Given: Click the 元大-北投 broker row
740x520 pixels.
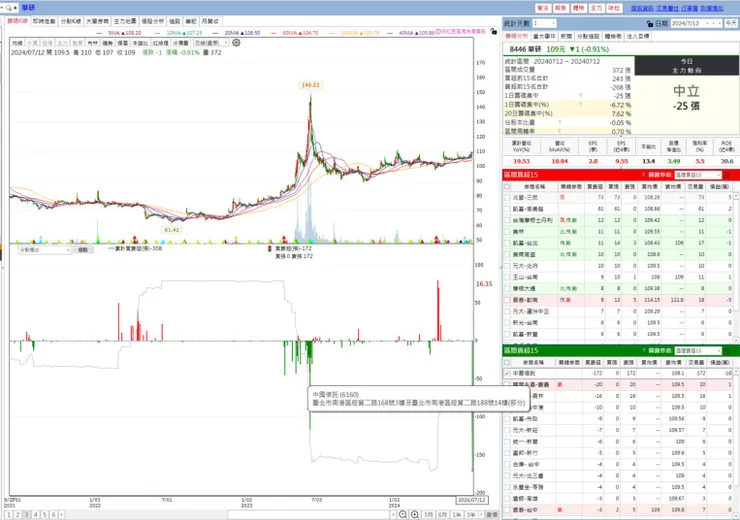Looking at the screenshot, I should (618, 266).
